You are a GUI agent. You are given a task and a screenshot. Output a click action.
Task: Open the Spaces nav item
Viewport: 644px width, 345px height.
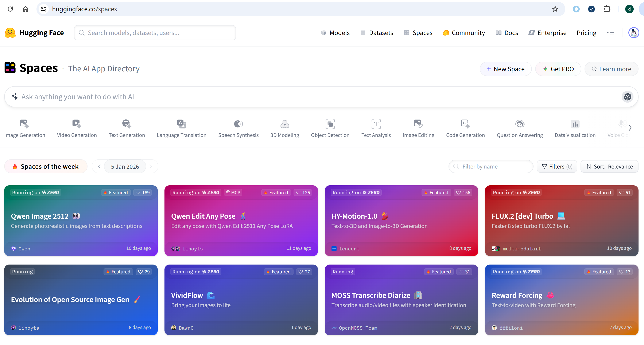(418, 33)
